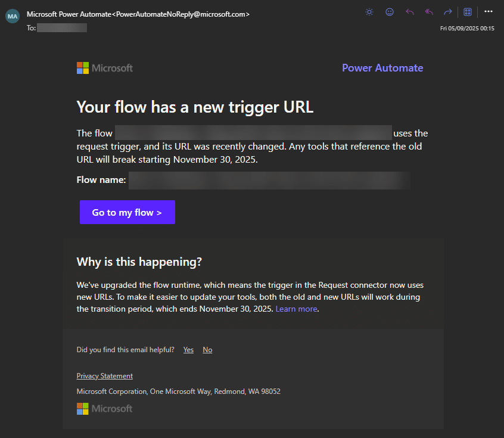This screenshot has height=438, width=504.
Task: Open the Privacy Statement link
Action: [x=104, y=375]
